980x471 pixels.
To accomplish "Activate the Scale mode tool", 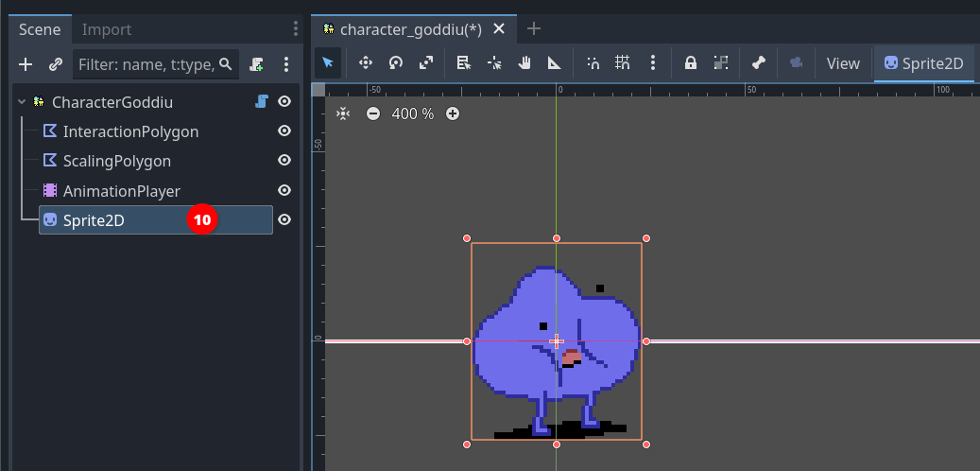I will click(x=426, y=62).
